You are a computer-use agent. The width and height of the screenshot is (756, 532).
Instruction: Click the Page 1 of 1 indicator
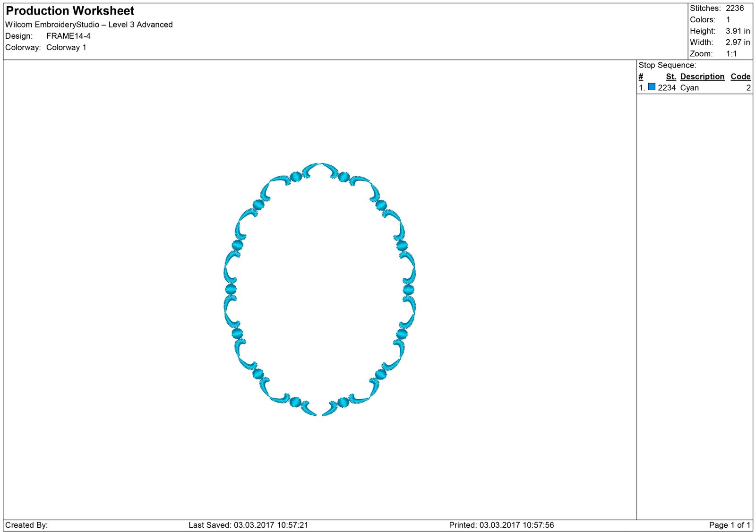point(729,525)
